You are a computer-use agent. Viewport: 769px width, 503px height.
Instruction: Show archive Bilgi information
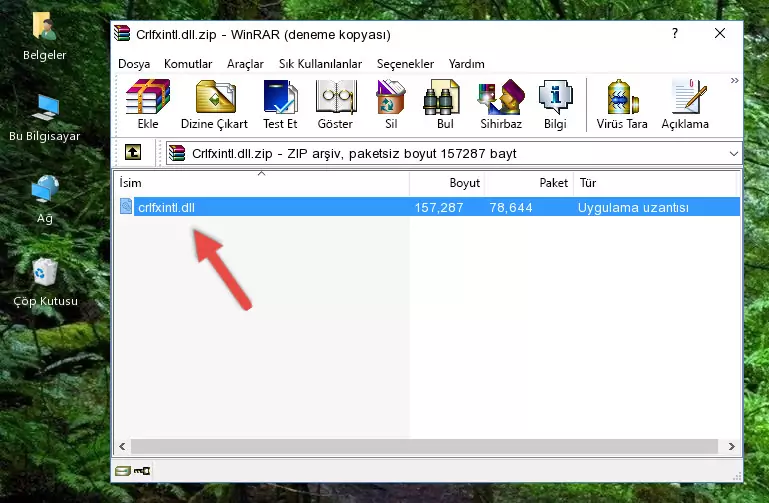555,104
